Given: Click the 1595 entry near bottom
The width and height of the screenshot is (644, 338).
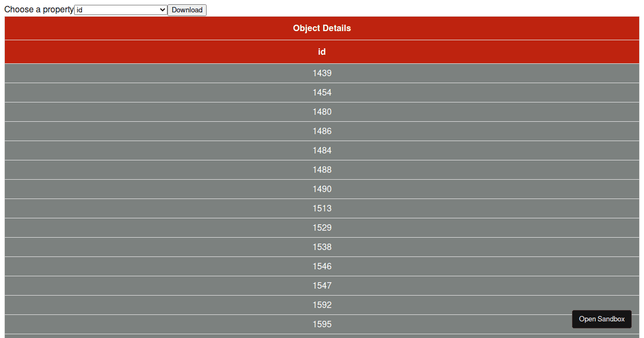Looking at the screenshot, I should 321,324.
